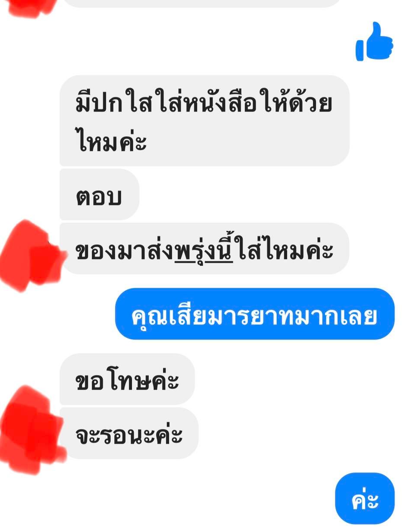Tap the cut-off gray bubble at the very top
Screen dimensions: 420x527
click(x=203, y=3)
